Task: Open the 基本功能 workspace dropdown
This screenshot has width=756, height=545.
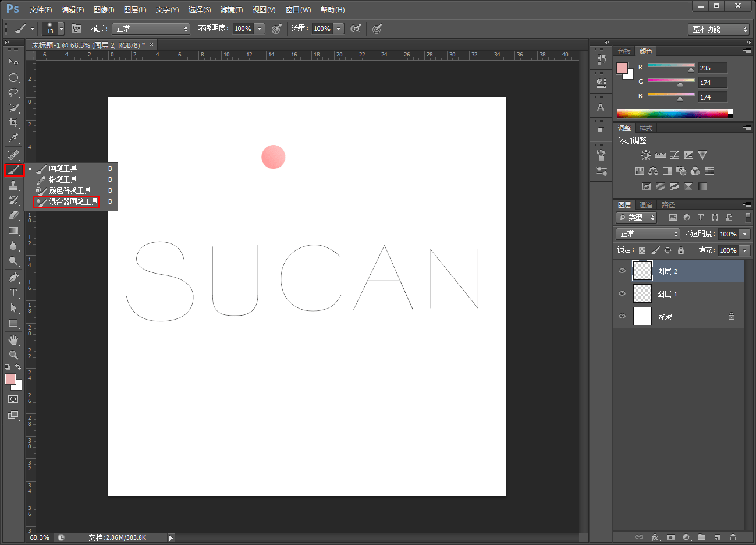Action: click(x=719, y=29)
